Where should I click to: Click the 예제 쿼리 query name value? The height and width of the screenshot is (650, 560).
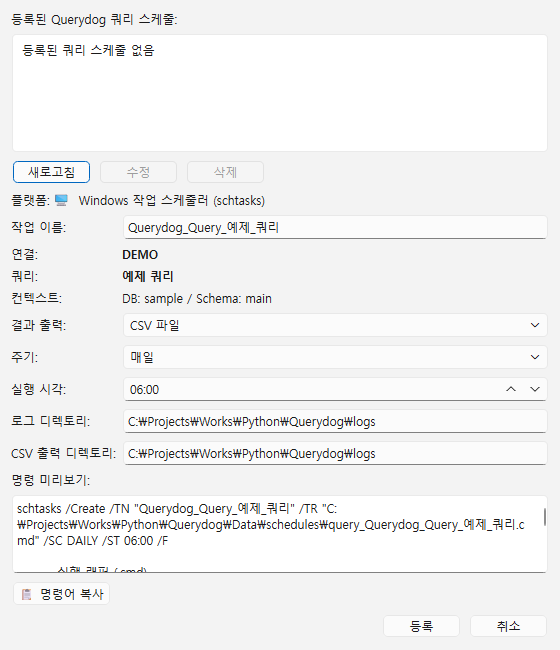pos(148,276)
